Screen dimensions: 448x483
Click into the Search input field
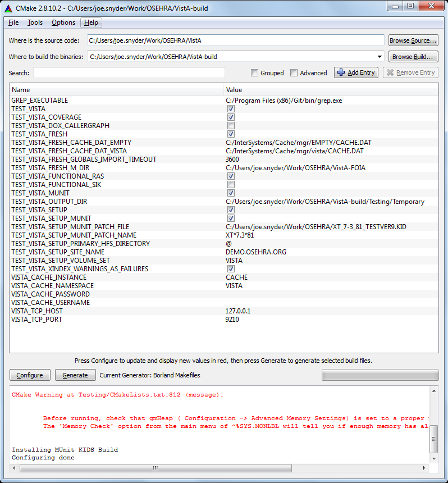tap(129, 72)
